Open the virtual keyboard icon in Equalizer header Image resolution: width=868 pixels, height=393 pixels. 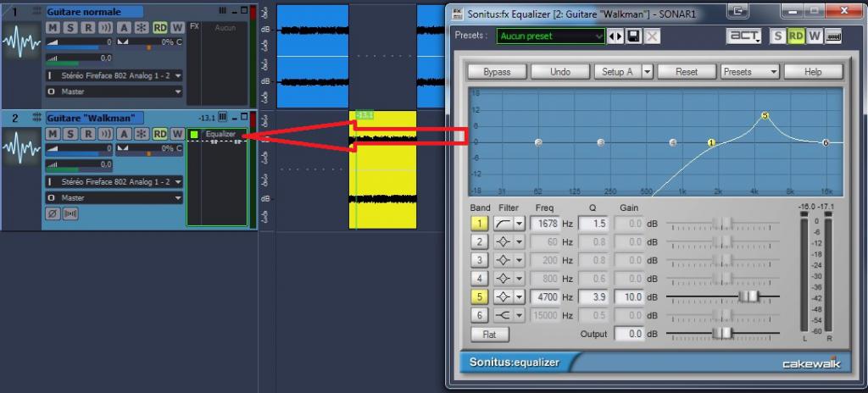click(x=833, y=36)
